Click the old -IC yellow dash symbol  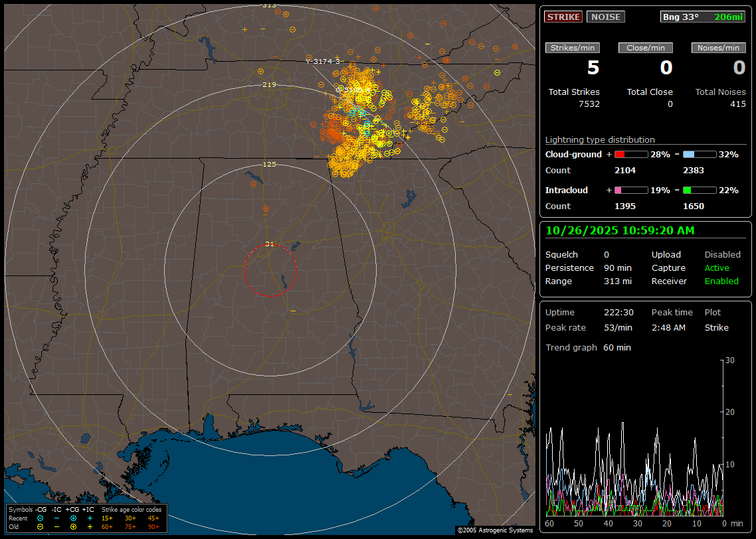tap(56, 526)
